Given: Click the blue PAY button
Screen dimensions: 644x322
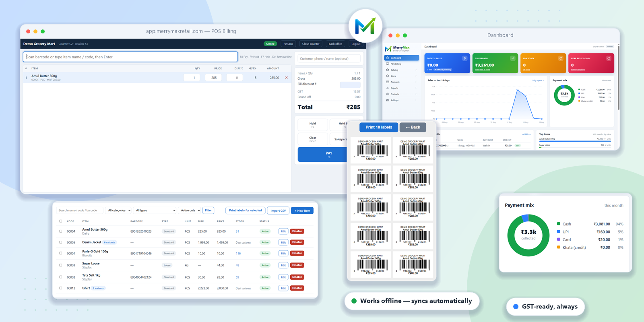Looking at the screenshot, I should [322, 155].
